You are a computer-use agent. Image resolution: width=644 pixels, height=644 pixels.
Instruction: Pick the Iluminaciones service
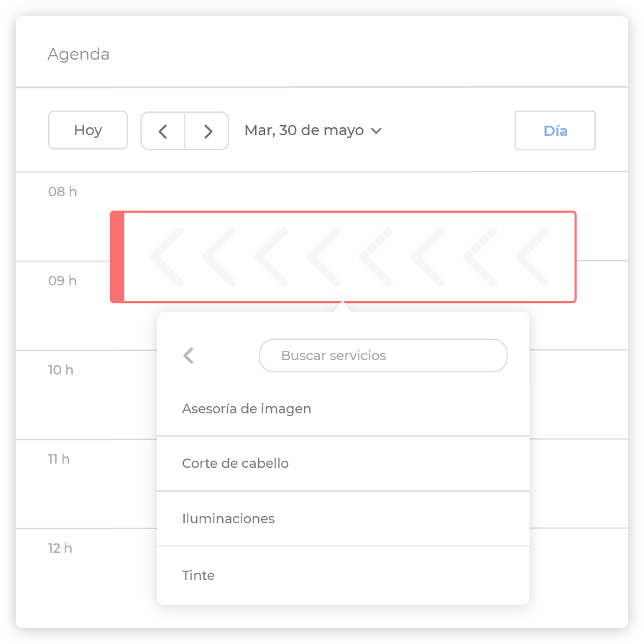[228, 519]
